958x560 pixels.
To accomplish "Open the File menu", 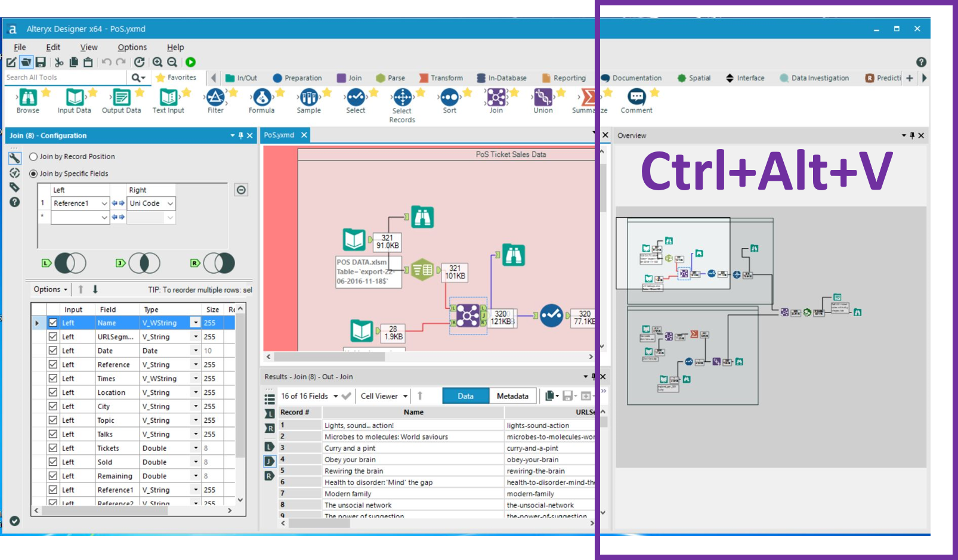I will point(20,47).
